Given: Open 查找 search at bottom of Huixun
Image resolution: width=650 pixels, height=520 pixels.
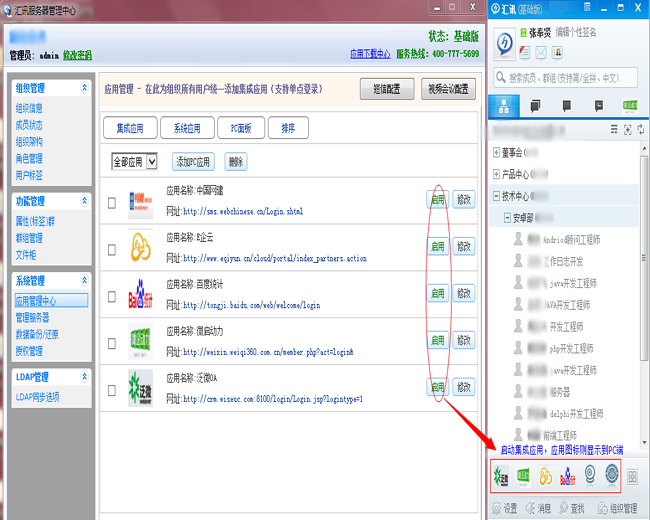Looking at the screenshot, I should coord(572,508).
